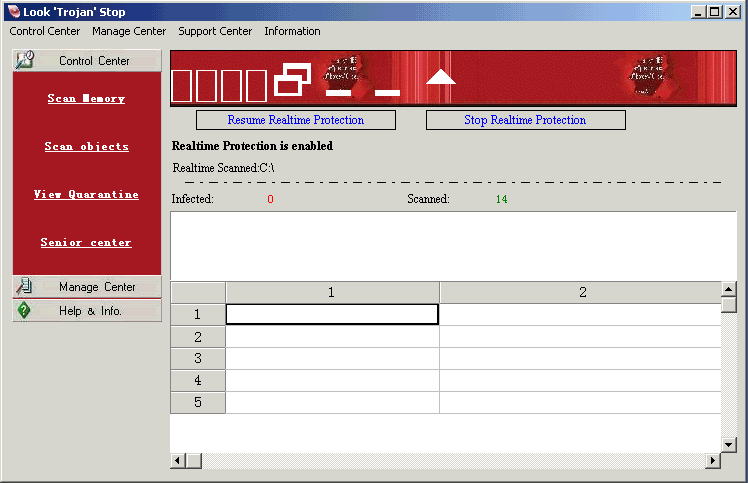
Task: Click the cell in row 5, column 2
Action: point(580,402)
